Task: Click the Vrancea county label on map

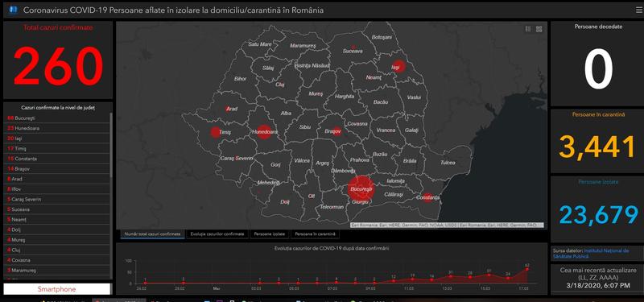Action: [x=386, y=130]
